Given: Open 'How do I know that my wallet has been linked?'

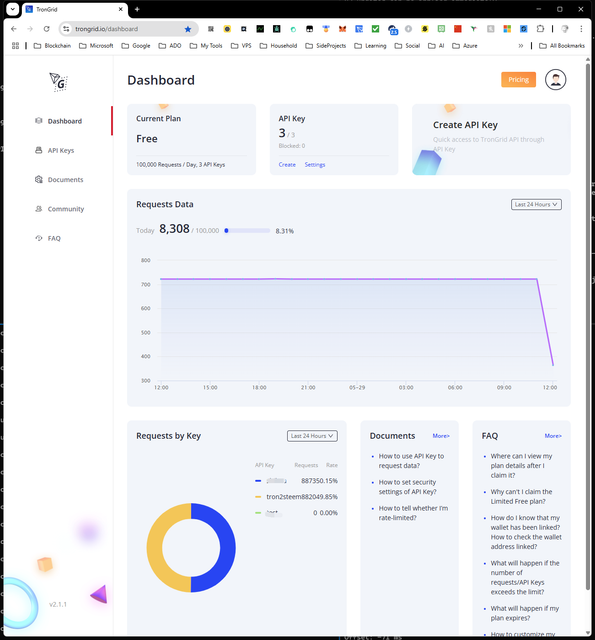Looking at the screenshot, I should tap(526, 532).
